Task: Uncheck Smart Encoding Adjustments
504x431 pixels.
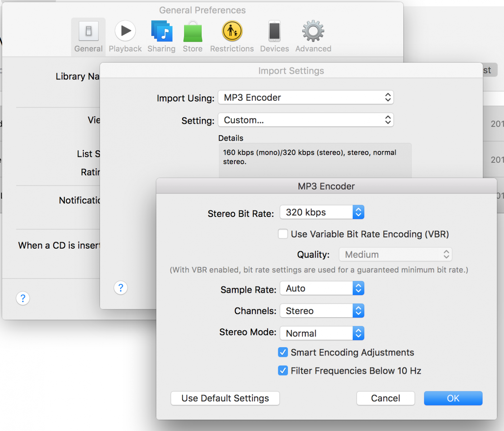Action: click(283, 353)
